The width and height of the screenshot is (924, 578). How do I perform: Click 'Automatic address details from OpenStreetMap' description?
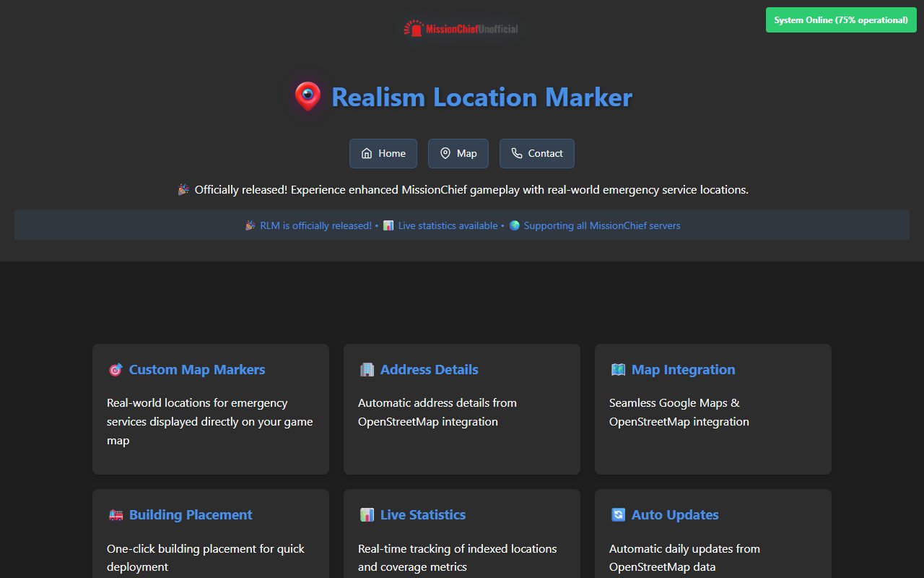pyautogui.click(x=437, y=412)
